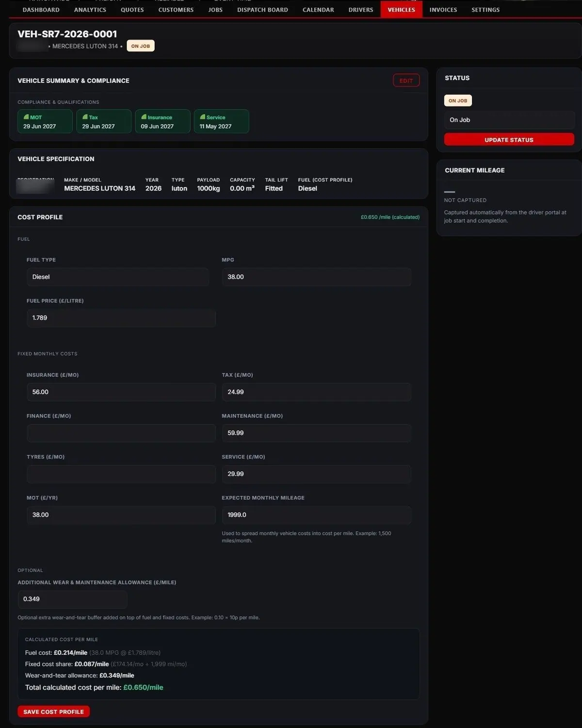Click the Edit button in Vehicle Summary

tap(406, 81)
